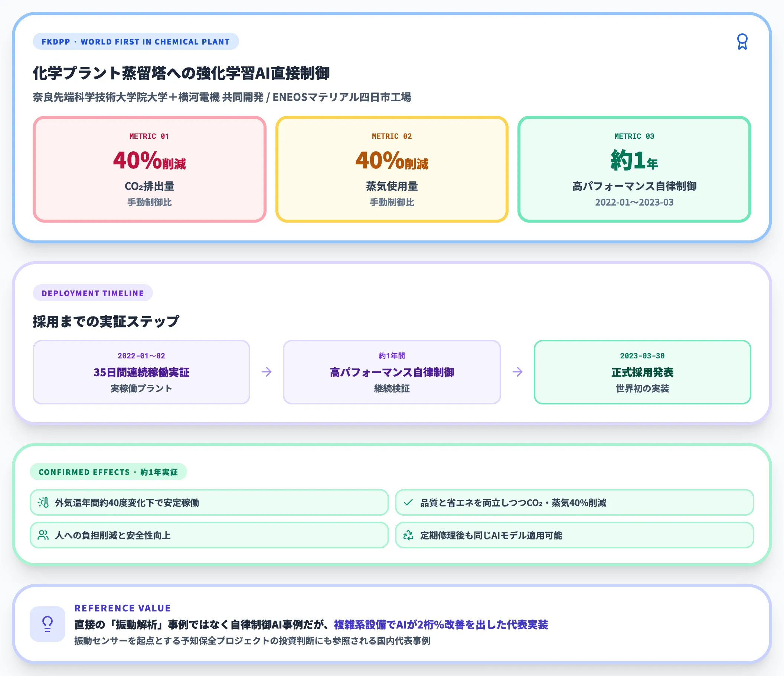Viewport: 784px width, 676px height.
Task: Click the lightbulb icon in Reference Value
Action: pos(48,624)
